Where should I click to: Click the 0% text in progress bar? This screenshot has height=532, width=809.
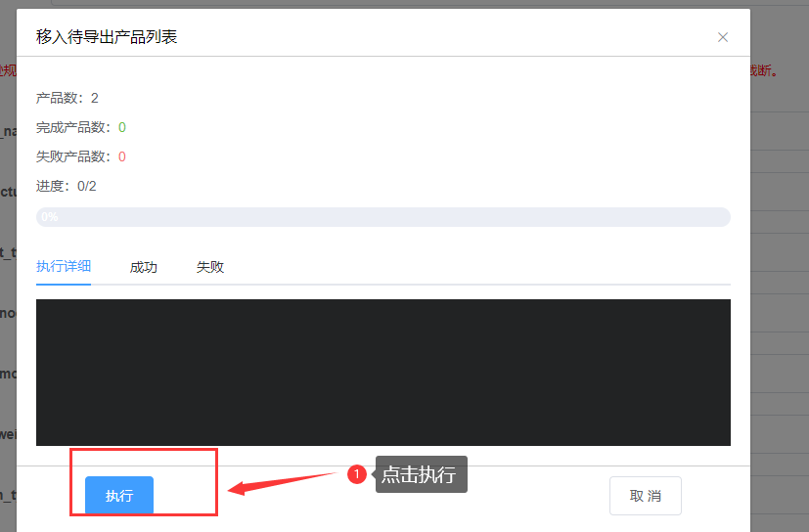point(50,217)
